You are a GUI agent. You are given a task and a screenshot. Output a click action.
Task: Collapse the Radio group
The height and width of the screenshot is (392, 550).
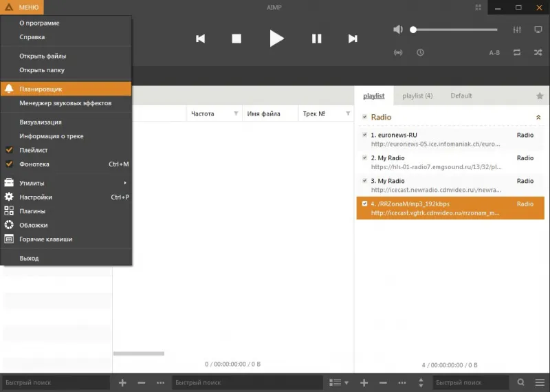[x=538, y=118]
